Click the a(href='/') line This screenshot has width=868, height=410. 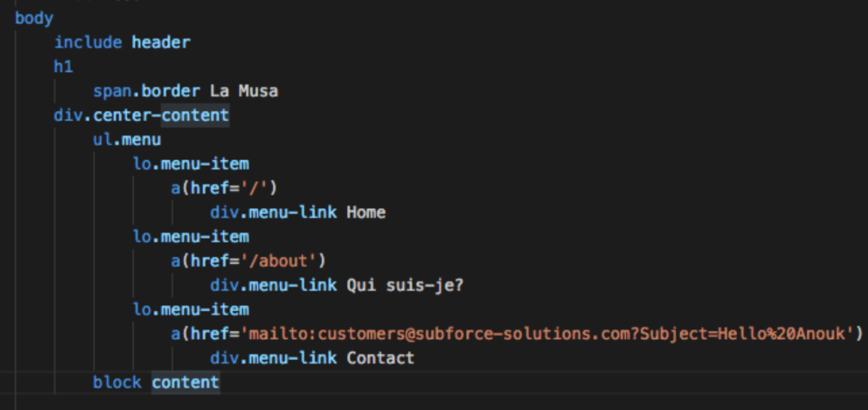[224, 188]
